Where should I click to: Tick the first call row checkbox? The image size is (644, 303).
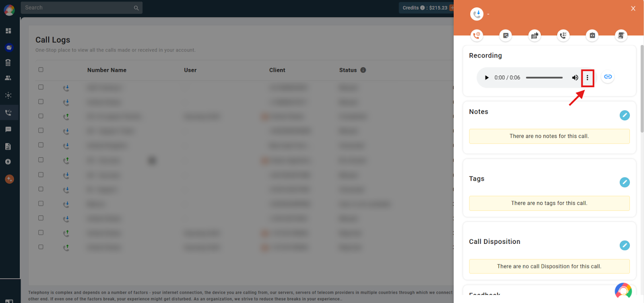[41, 87]
